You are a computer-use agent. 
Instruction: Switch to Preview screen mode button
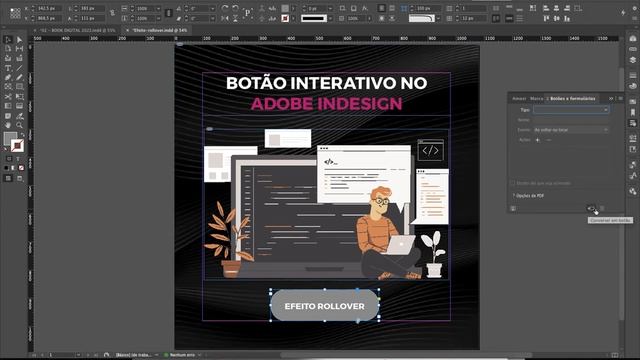pos(19,178)
